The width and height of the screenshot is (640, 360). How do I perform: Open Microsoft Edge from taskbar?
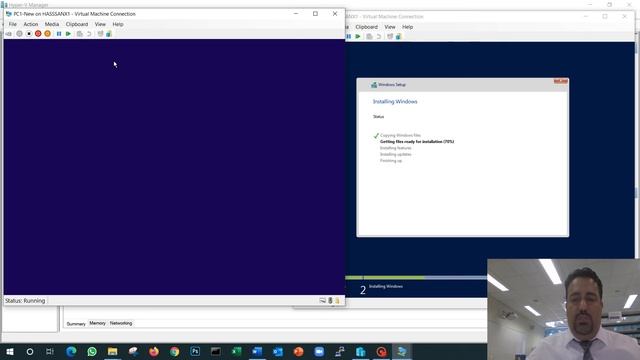tap(71, 351)
